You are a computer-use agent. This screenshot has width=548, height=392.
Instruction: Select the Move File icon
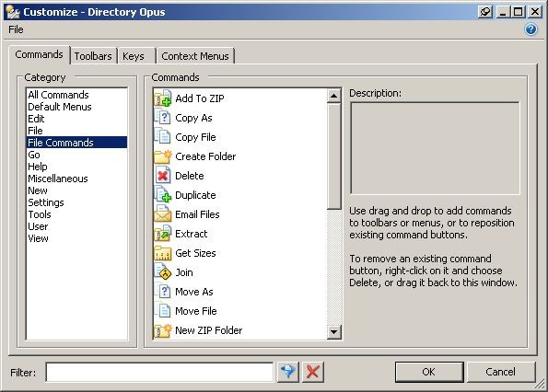[163, 311]
